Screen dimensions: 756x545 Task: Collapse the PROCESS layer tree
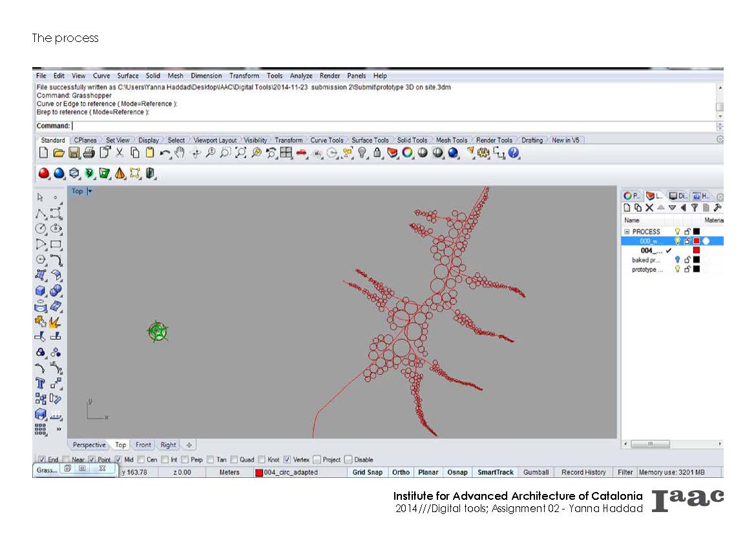(627, 232)
